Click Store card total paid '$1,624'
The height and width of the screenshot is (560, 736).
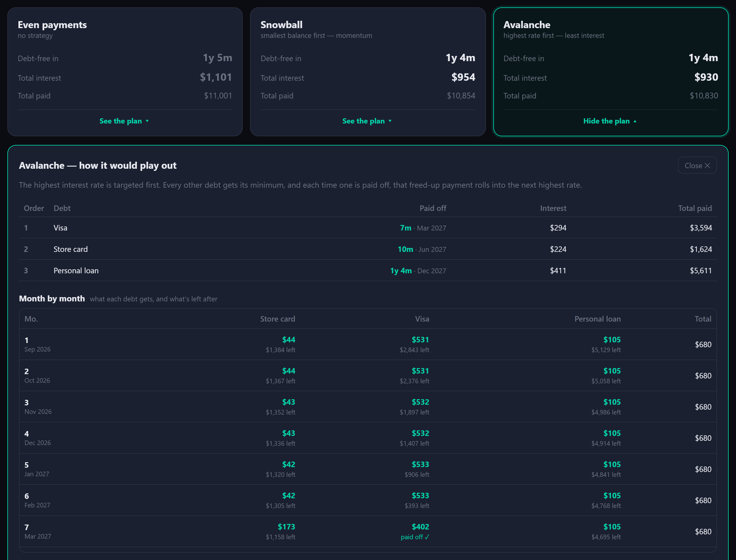(x=701, y=249)
